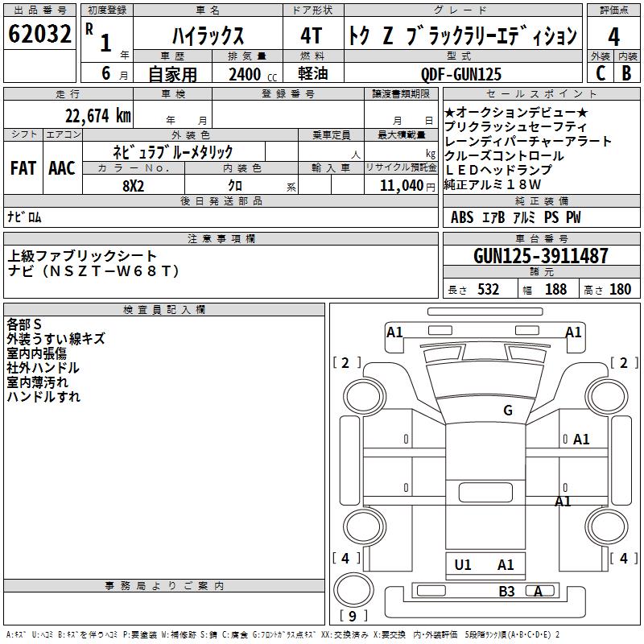Click width dimension value 188
This screenshot has height=644, width=644.
tap(556, 290)
